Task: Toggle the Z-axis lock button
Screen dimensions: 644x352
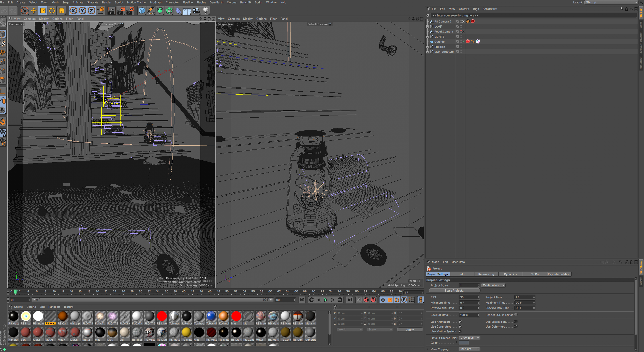Action: point(91,11)
